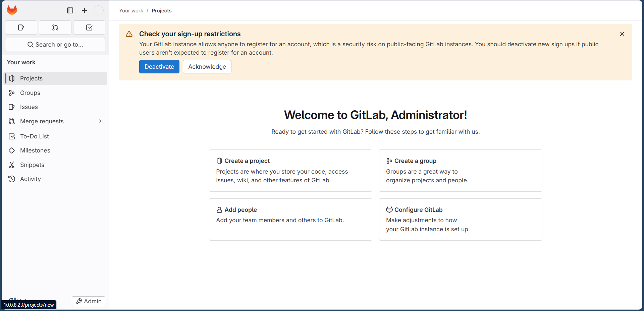Open Groups in the sidebar
Screen dimensions: 644x311
click(55, 93)
